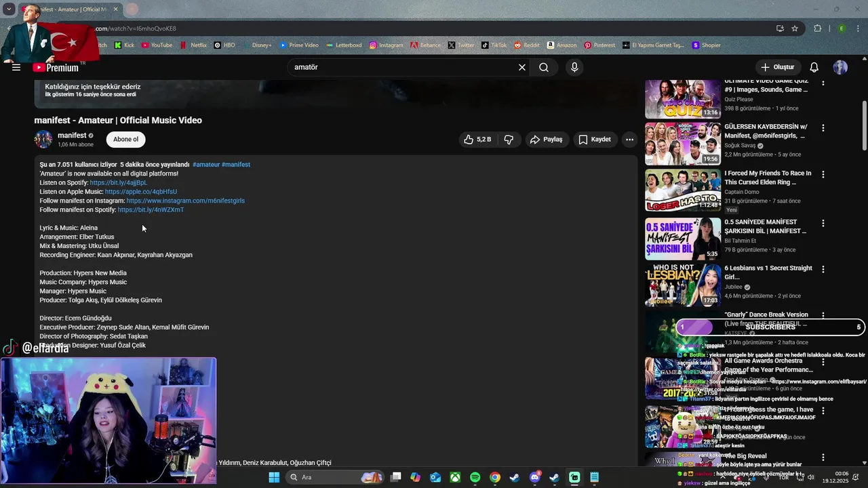The image size is (868, 488).
Task: Click the volume icon in system tray
Action: pos(811,477)
